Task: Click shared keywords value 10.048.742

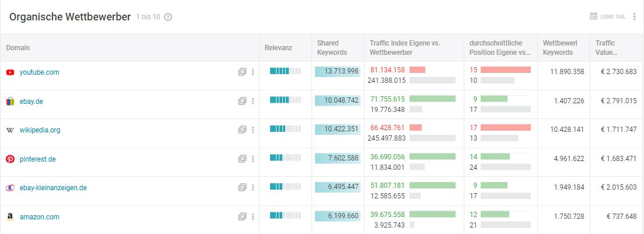Action: tap(341, 100)
